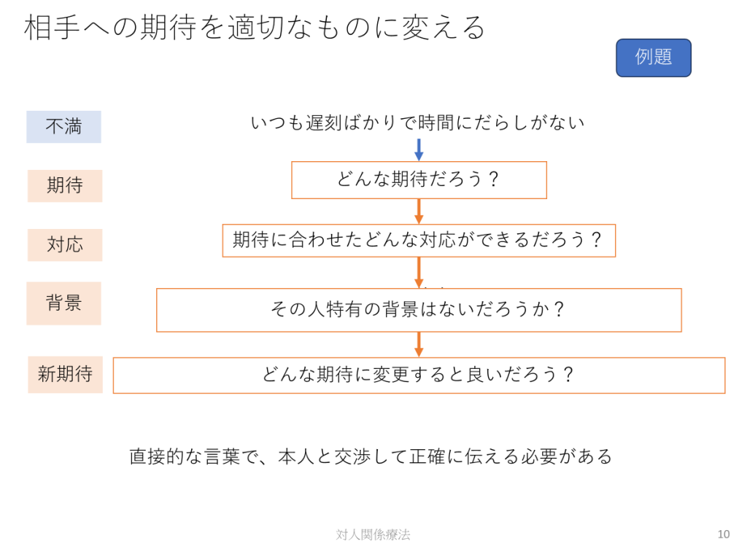Select the 不満 label box
Image resolution: width=747 pixels, height=560 pixels.
pyautogui.click(x=63, y=127)
